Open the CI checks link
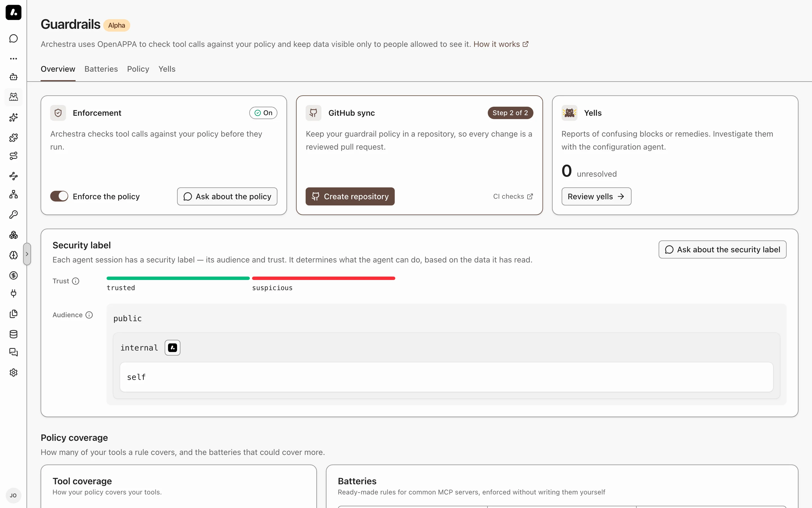 (x=513, y=196)
